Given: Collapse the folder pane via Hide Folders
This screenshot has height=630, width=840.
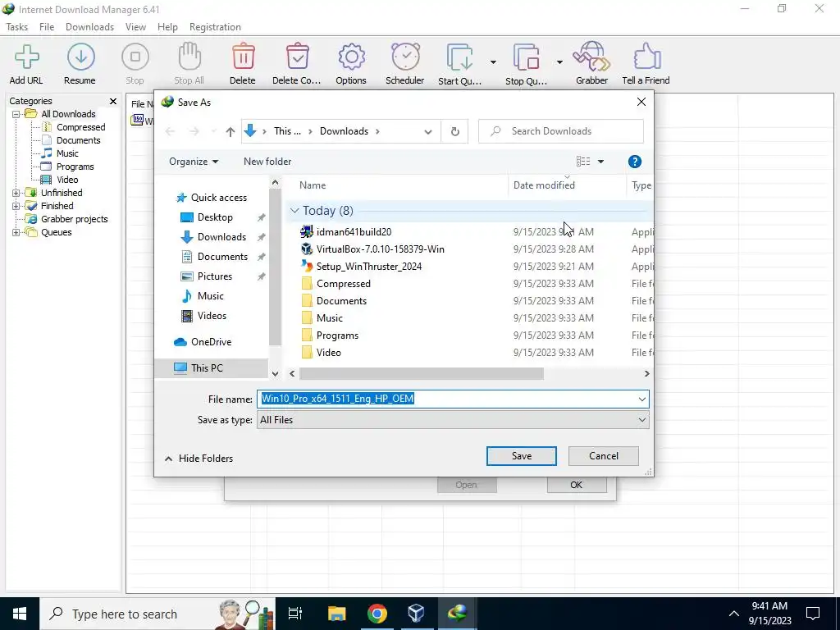Looking at the screenshot, I should pyautogui.click(x=199, y=459).
